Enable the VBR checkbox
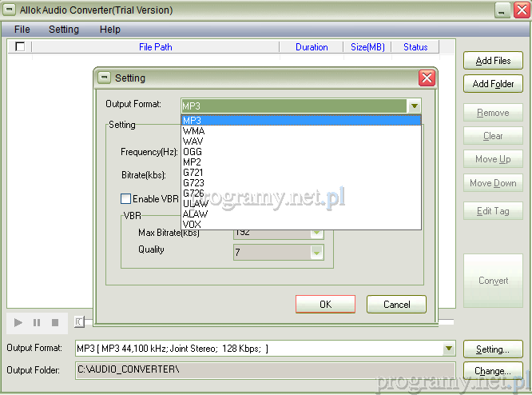The height and width of the screenshot is (395, 532). point(125,199)
